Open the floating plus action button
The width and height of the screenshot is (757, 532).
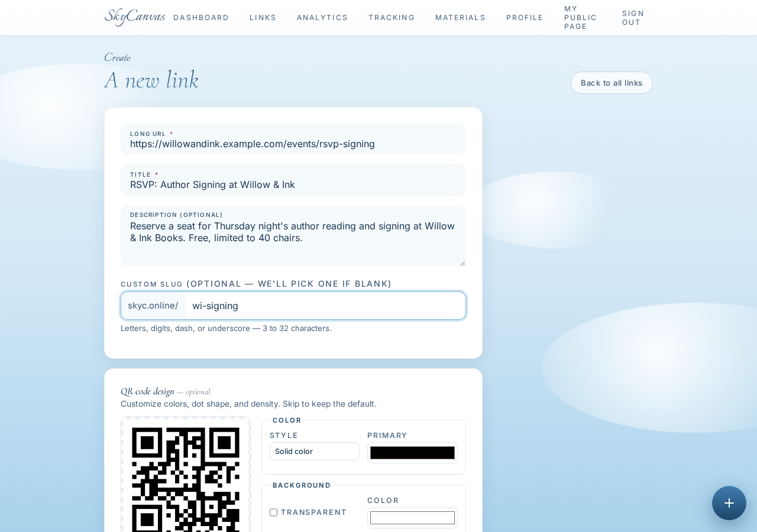click(x=729, y=503)
